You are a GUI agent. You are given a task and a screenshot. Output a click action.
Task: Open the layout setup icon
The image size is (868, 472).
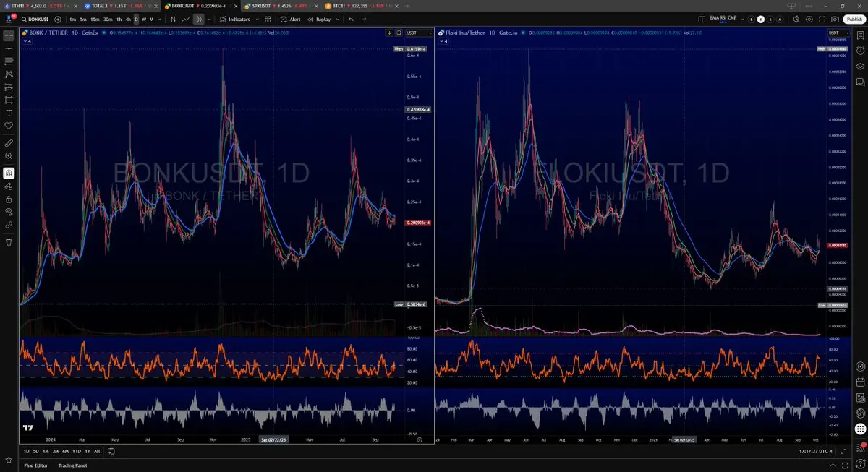(702, 19)
